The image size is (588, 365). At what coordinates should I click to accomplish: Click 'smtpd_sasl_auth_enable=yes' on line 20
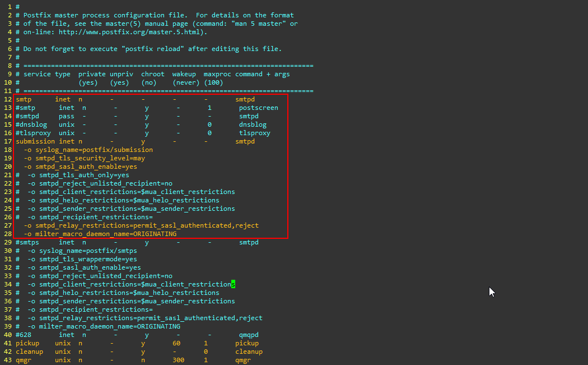click(86, 167)
